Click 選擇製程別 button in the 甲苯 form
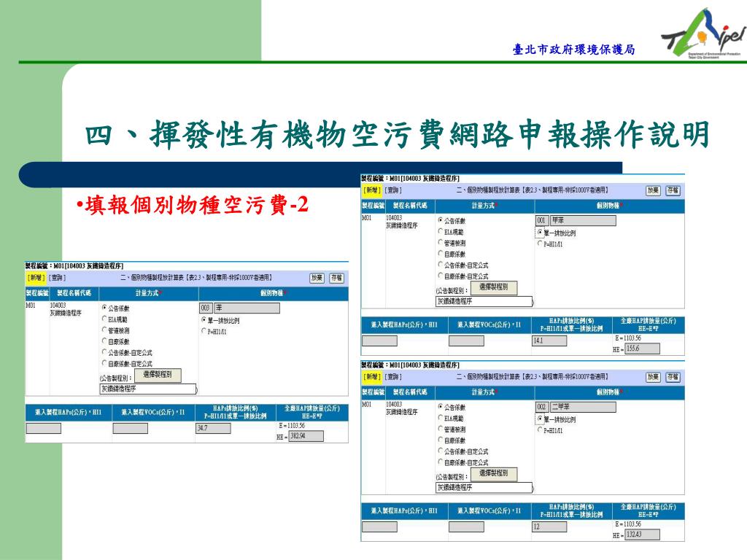 tap(494, 287)
